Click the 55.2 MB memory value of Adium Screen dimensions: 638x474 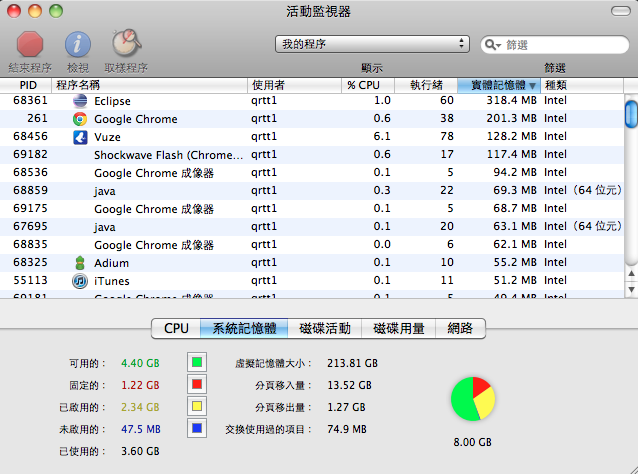tap(515, 262)
